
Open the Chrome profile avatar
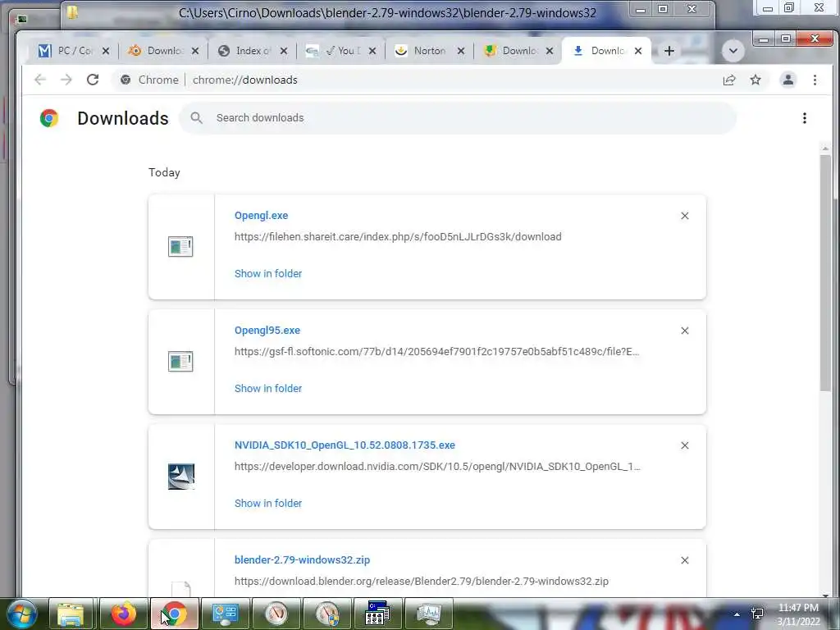[x=788, y=80]
